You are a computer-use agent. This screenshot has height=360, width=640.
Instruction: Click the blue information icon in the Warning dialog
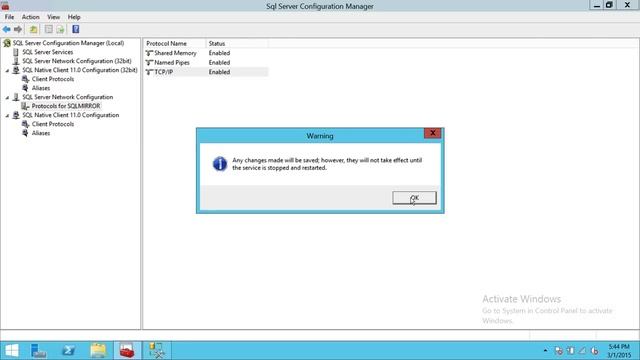220,164
